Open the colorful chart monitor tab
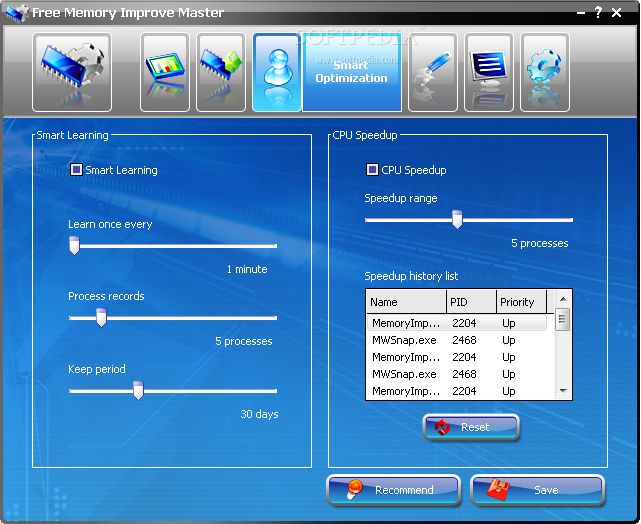Image resolution: width=641 pixels, height=524 pixels. [x=165, y=72]
